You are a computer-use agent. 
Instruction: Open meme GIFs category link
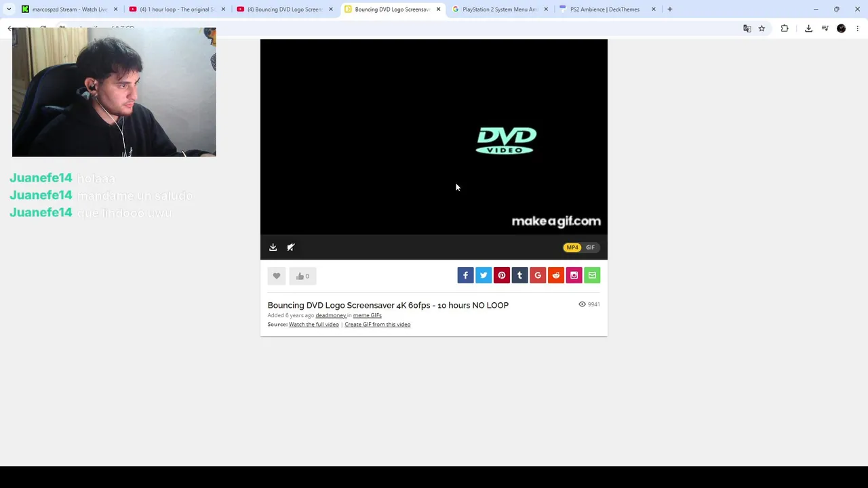(367, 315)
